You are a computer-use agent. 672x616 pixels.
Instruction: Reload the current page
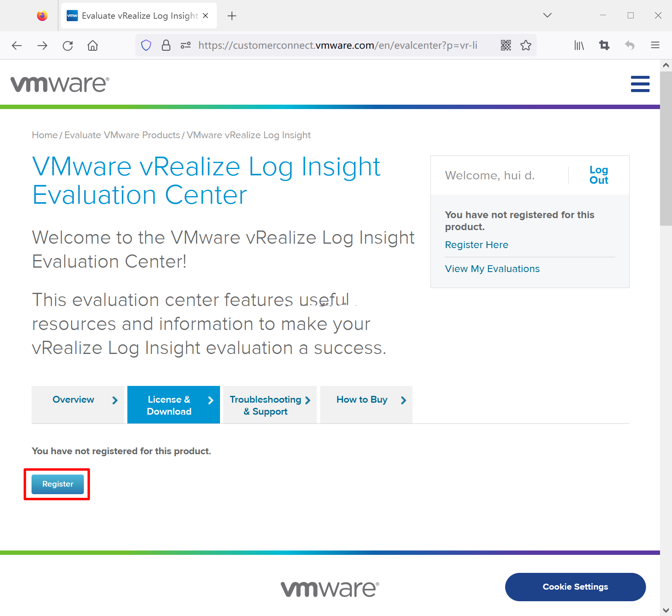68,46
